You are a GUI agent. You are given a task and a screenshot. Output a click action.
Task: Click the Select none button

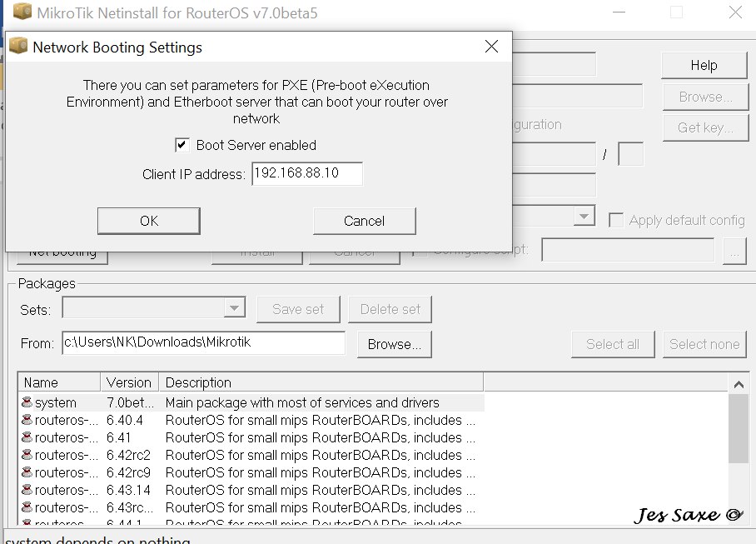pos(704,344)
